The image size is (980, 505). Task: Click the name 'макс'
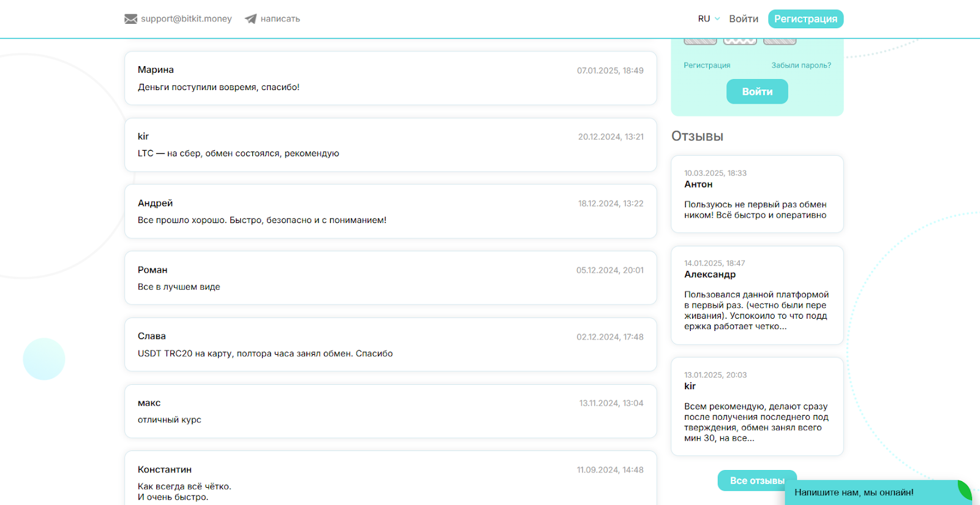pos(149,403)
